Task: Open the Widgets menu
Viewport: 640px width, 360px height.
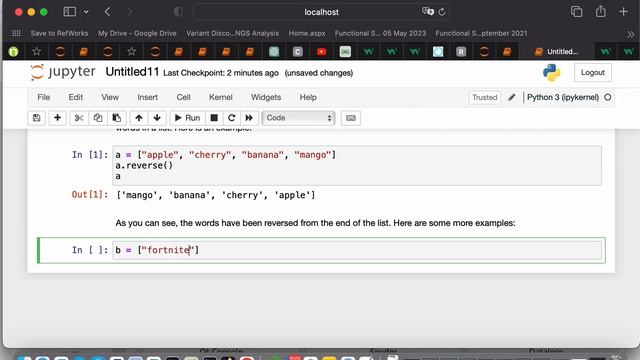Action: [x=266, y=97]
